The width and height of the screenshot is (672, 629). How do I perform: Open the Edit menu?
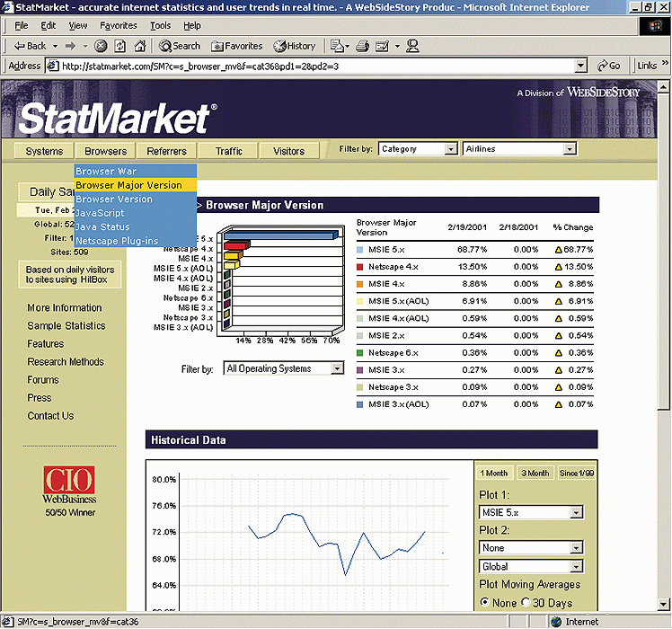tap(48, 26)
